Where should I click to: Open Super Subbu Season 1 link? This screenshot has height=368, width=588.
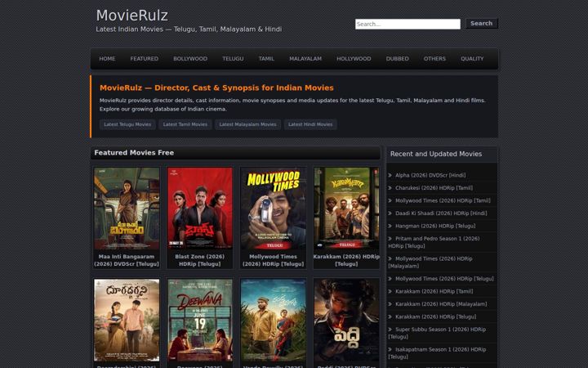coord(437,333)
